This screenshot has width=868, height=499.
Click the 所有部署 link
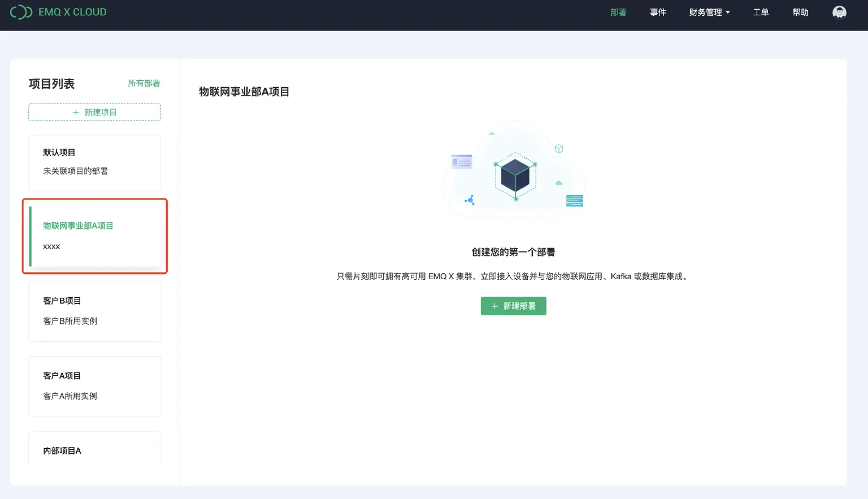point(144,83)
